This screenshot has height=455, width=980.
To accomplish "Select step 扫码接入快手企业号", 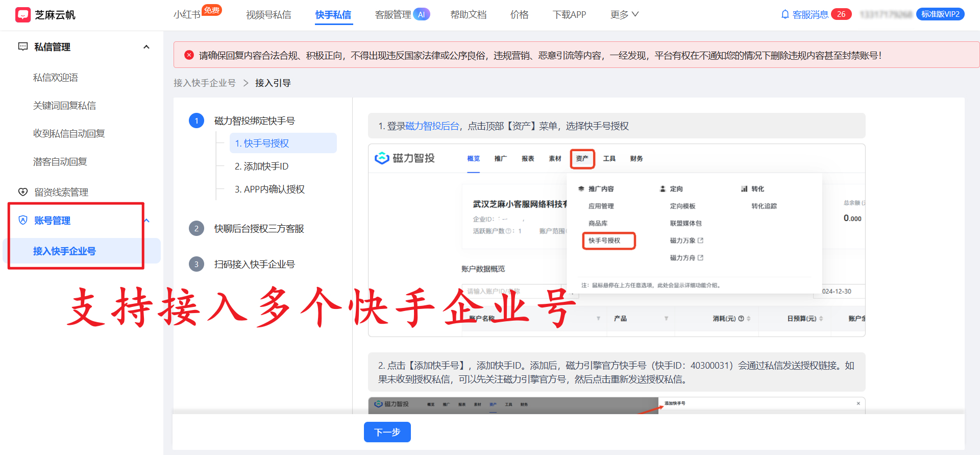I will tap(255, 265).
